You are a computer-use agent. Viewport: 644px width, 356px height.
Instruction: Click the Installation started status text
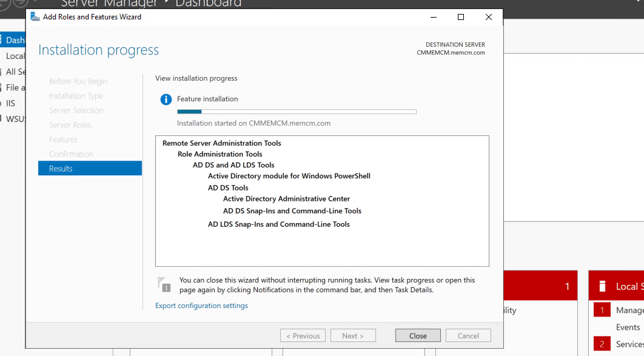tap(254, 123)
